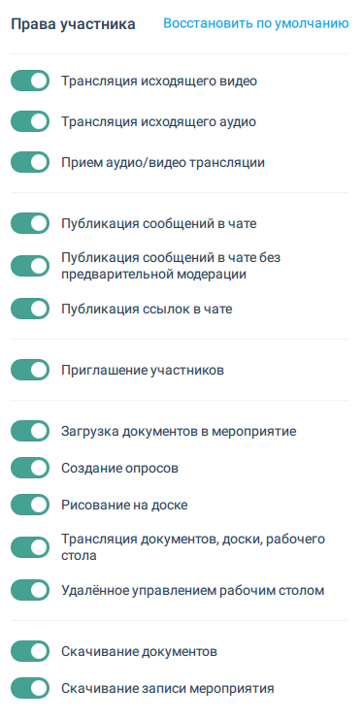Toggle 'Трансляция исходящего видео' switch
This screenshot has width=363, height=720.
(x=30, y=81)
